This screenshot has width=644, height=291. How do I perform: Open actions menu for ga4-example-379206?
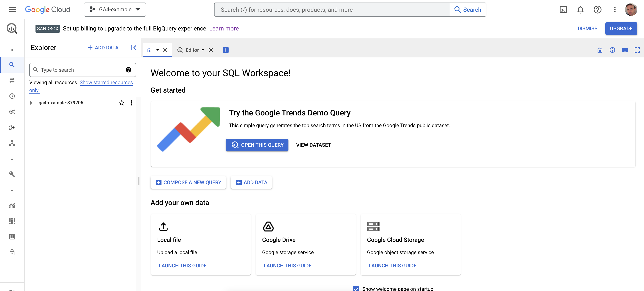pos(131,103)
